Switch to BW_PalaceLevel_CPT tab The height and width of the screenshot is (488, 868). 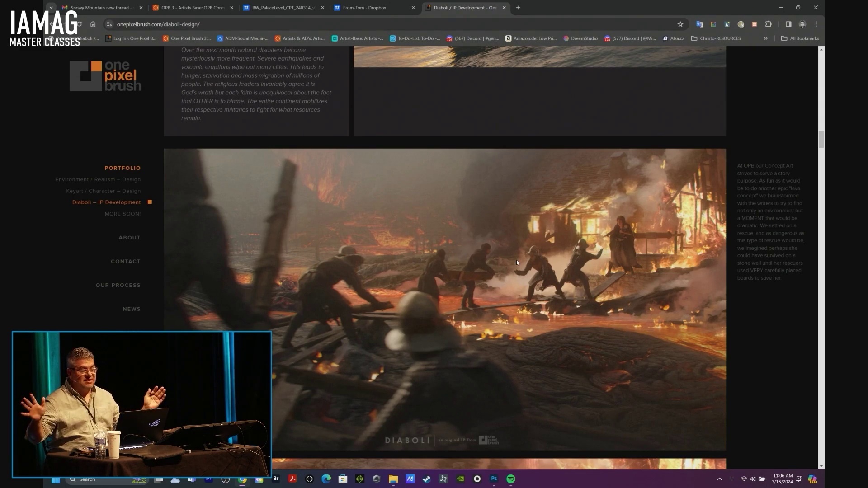click(284, 8)
